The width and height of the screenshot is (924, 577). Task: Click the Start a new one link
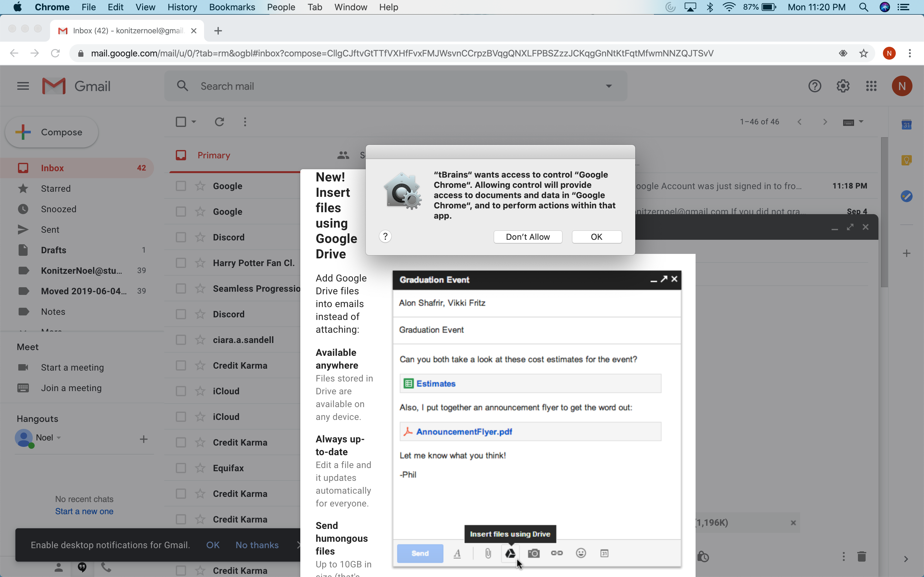[84, 511]
